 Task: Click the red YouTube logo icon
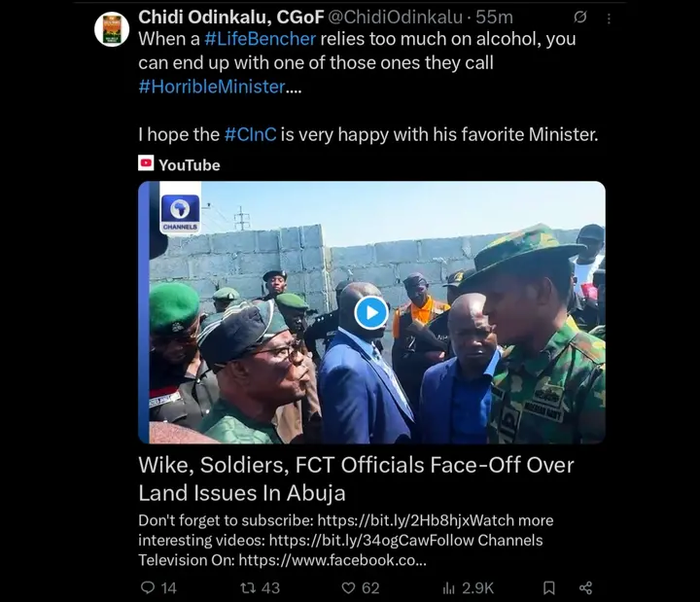146,164
